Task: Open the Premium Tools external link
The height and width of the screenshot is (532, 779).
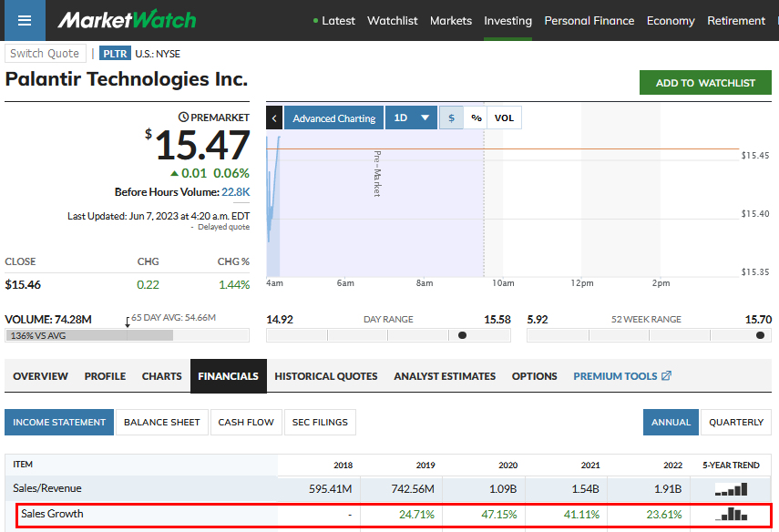Action: (622, 376)
